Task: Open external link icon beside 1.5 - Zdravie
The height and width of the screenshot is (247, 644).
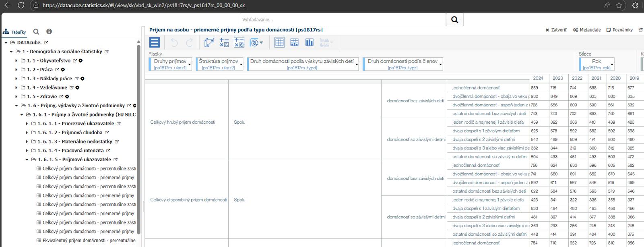Action: pos(61,97)
